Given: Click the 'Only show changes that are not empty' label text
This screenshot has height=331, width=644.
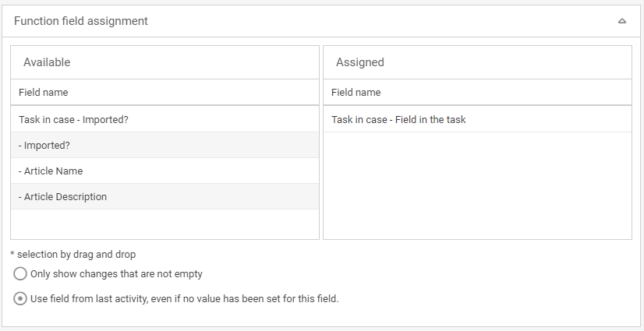Looking at the screenshot, I should pyautogui.click(x=116, y=273).
